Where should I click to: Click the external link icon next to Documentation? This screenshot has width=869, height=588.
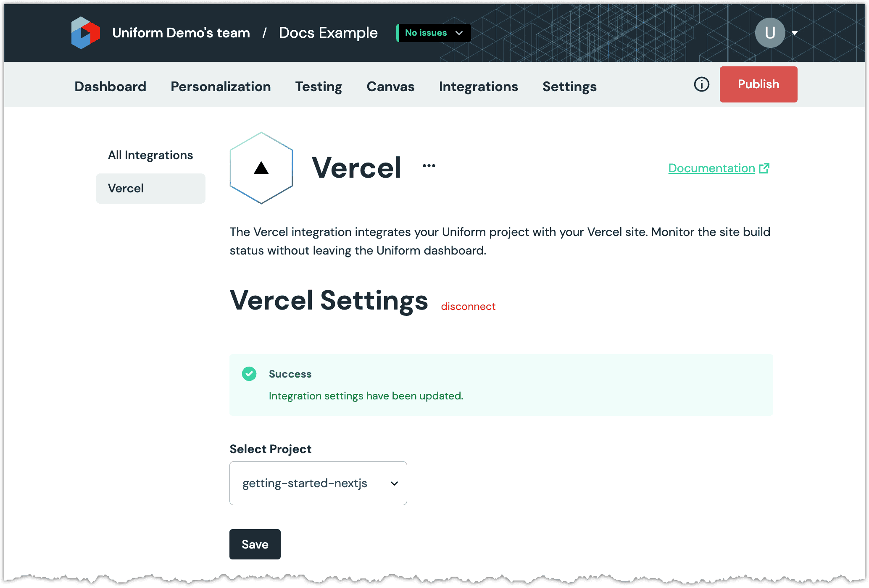coord(764,168)
